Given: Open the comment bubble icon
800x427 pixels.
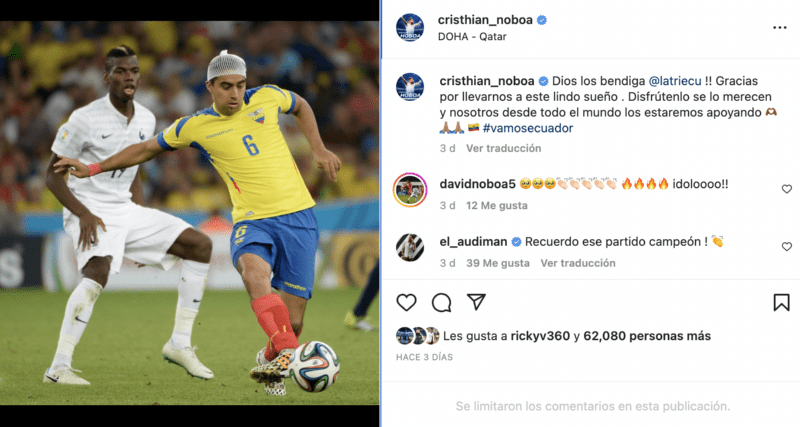Looking at the screenshot, I should (441, 303).
